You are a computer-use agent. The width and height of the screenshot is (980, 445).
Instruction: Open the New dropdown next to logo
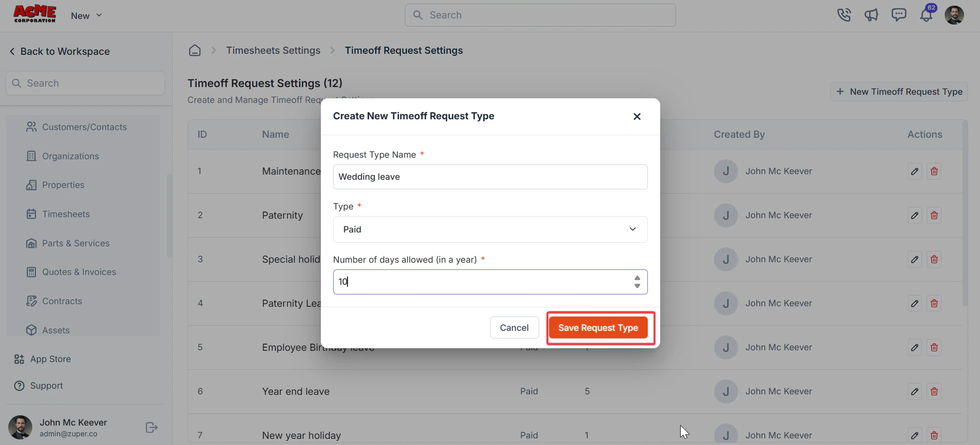(87, 15)
